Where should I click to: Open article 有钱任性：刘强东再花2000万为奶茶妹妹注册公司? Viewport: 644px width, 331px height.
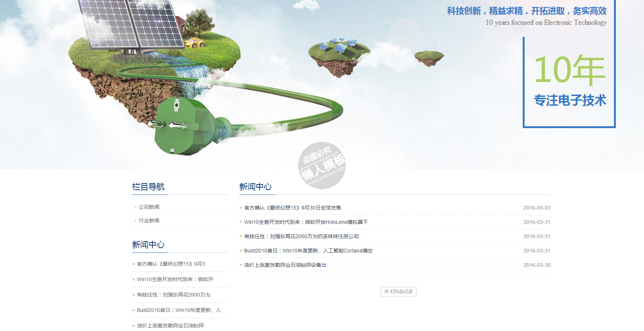coord(301,236)
